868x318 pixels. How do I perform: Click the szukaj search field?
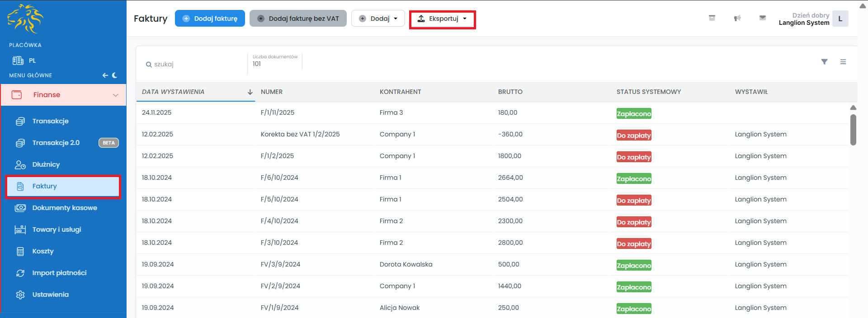point(194,64)
